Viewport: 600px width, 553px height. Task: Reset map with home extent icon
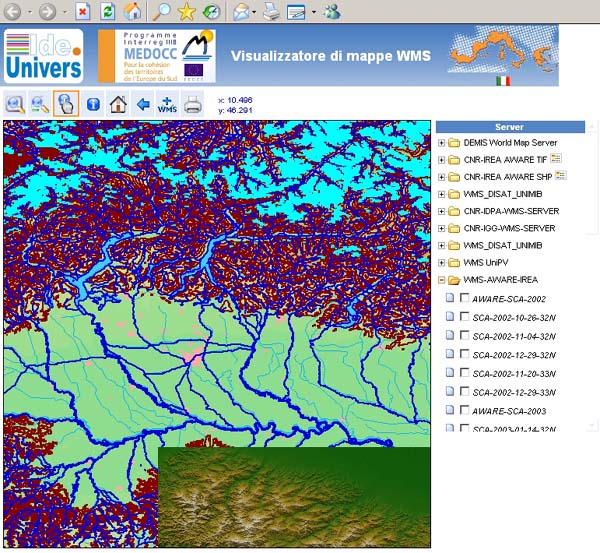pyautogui.click(x=118, y=104)
